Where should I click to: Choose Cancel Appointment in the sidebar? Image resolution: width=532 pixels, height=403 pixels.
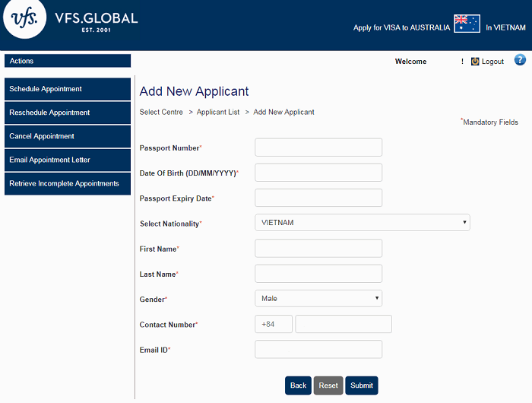click(x=68, y=136)
